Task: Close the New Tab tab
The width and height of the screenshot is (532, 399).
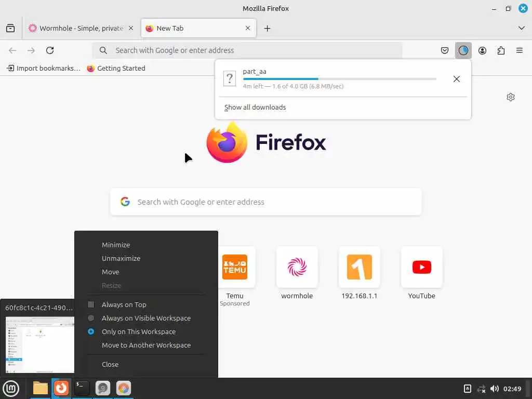Action: pos(248,28)
